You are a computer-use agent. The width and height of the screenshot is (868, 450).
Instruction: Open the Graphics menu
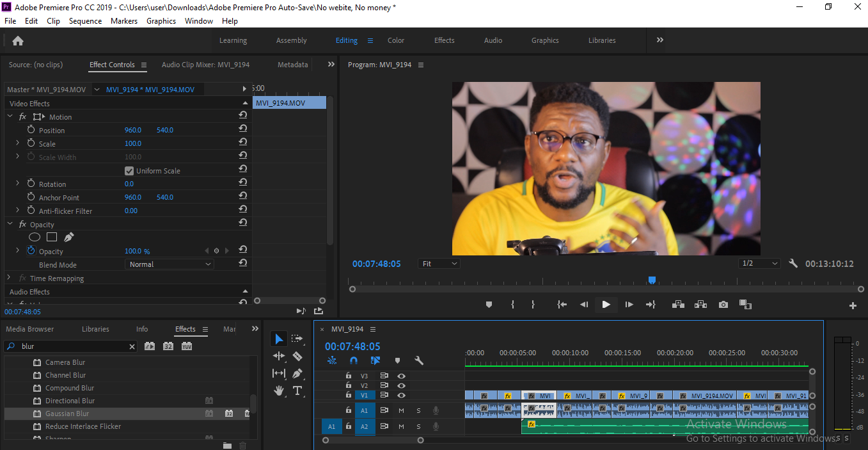point(161,21)
